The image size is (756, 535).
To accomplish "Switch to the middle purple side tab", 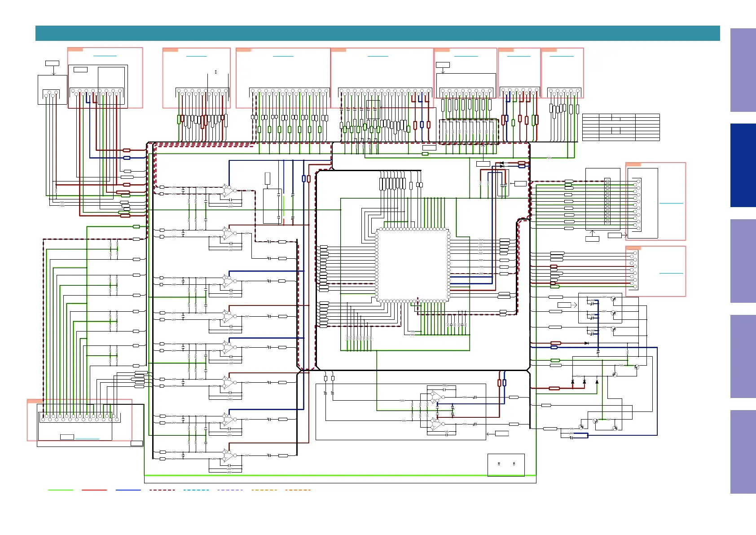I will pyautogui.click(x=743, y=261).
